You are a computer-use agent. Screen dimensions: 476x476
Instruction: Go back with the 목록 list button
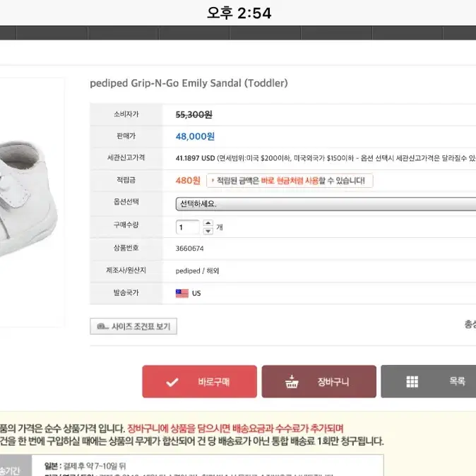(x=429, y=381)
